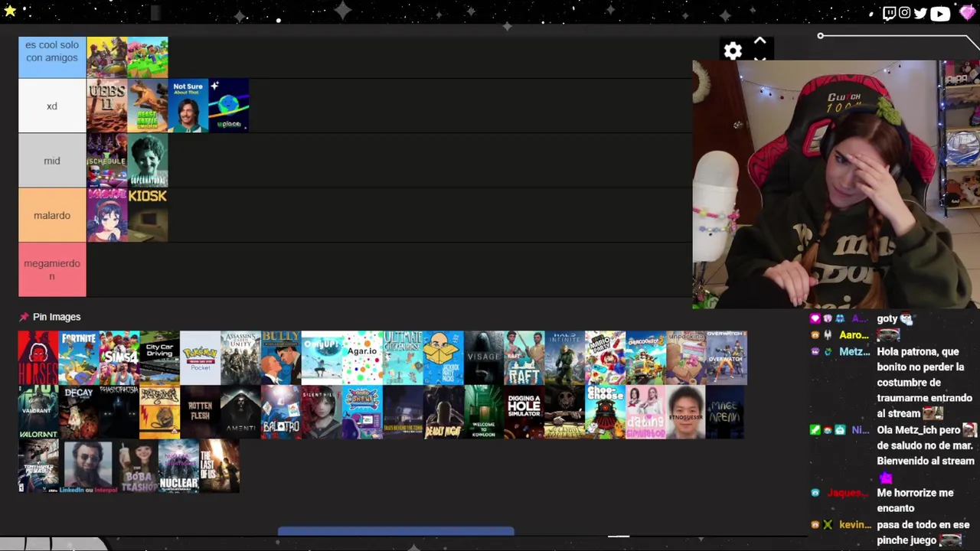The height and width of the screenshot is (551, 980).
Task: Select the Unpacking game icon
Action: tap(686, 357)
